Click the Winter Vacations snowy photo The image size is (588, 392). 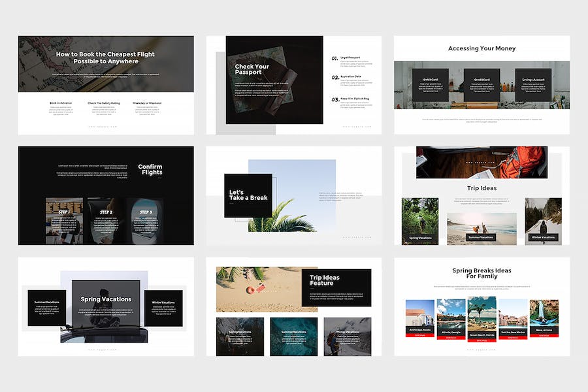(543, 221)
